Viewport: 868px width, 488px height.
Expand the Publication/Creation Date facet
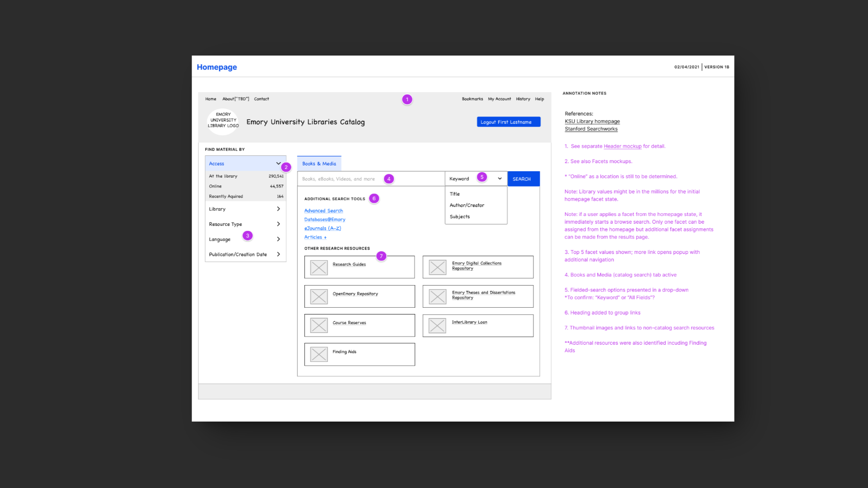(278, 254)
